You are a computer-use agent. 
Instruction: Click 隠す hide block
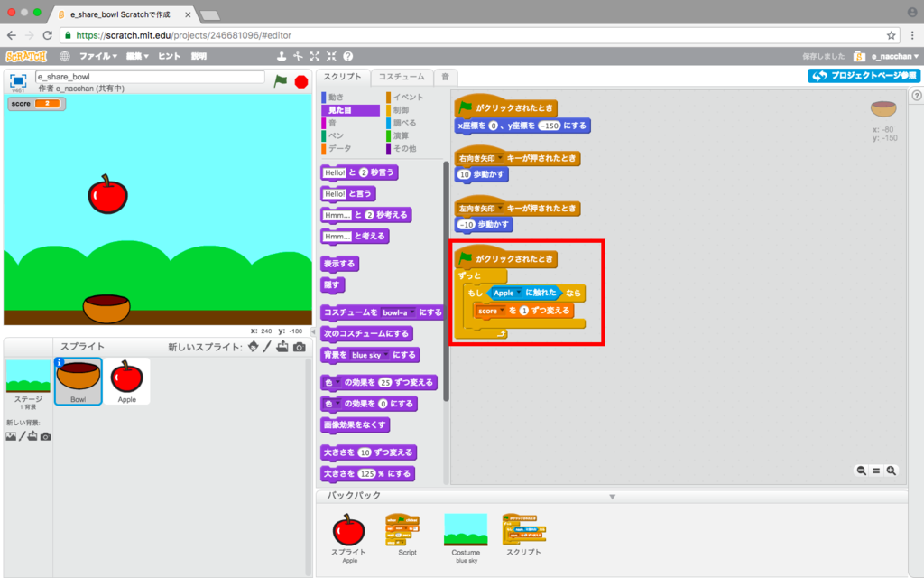(332, 284)
